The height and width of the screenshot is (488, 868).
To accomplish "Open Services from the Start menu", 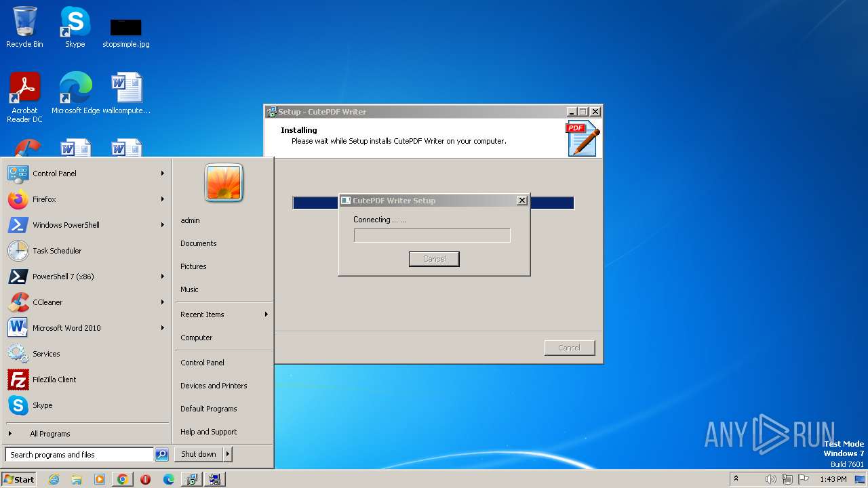I will [x=86, y=354].
